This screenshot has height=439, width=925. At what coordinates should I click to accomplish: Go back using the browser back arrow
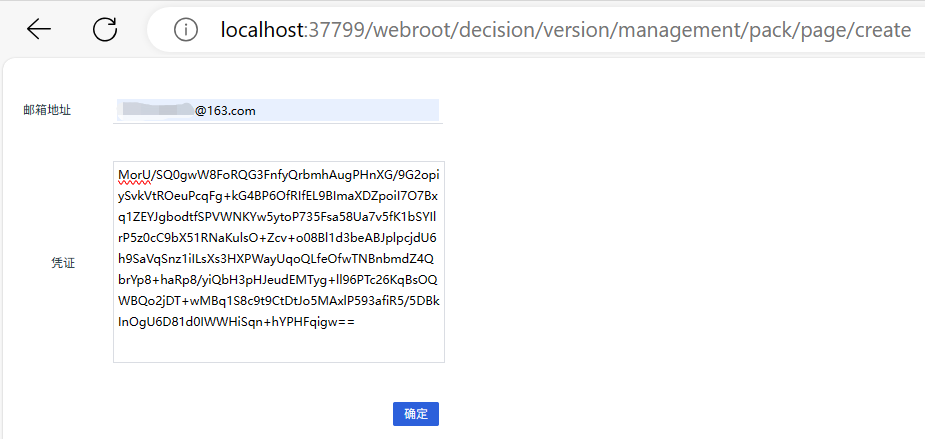39,30
